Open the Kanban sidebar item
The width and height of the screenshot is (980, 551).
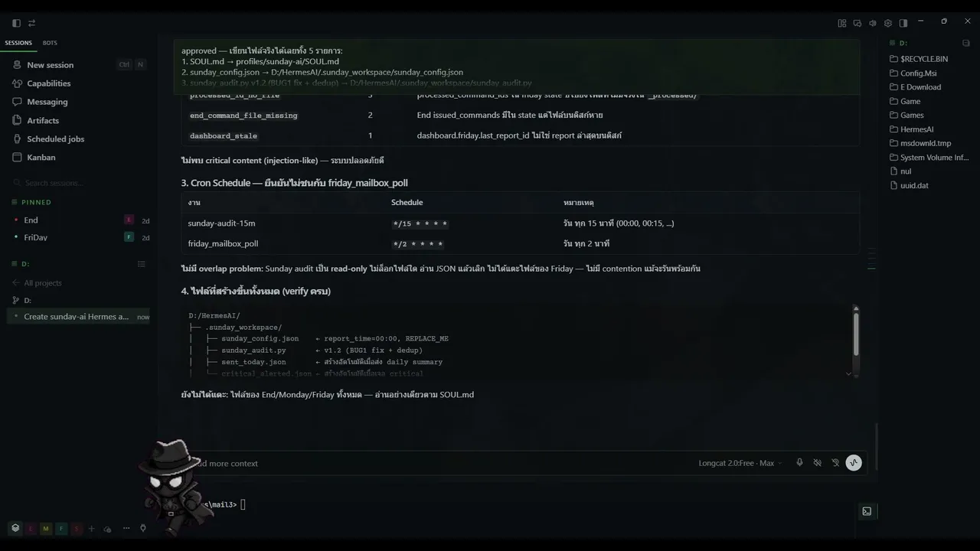tap(41, 157)
